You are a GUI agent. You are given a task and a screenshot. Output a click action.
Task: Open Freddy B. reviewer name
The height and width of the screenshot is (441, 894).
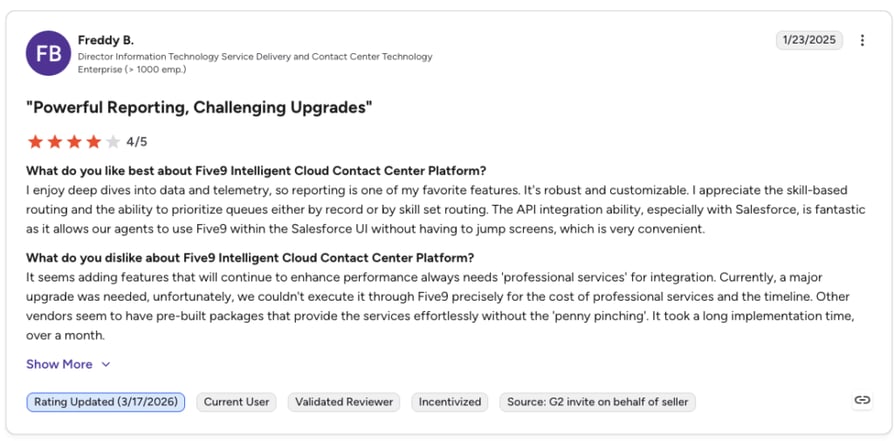point(105,40)
